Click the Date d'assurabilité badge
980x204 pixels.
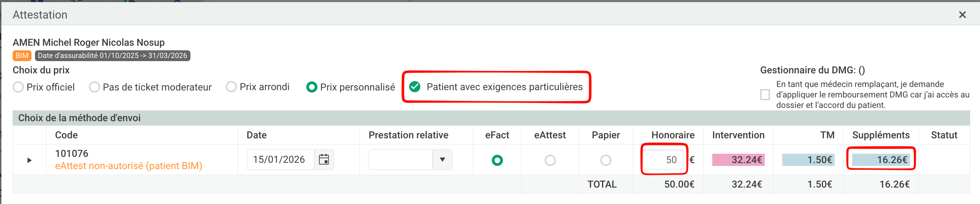(x=113, y=56)
